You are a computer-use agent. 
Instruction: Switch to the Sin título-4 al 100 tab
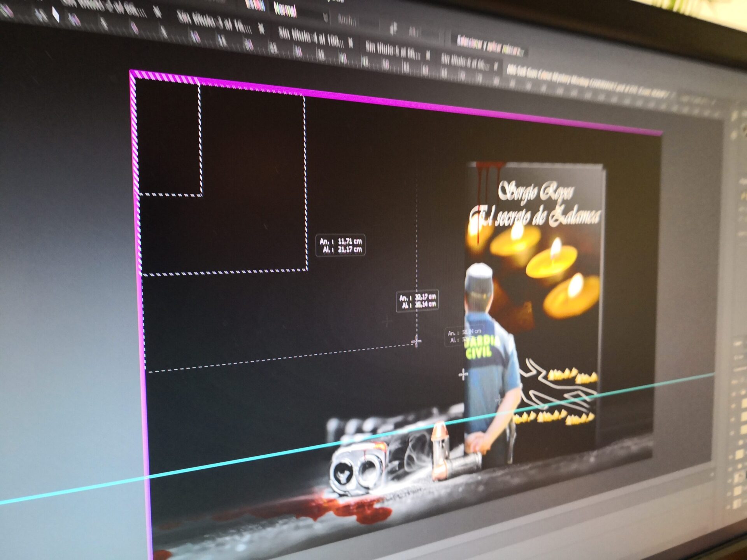(309, 37)
